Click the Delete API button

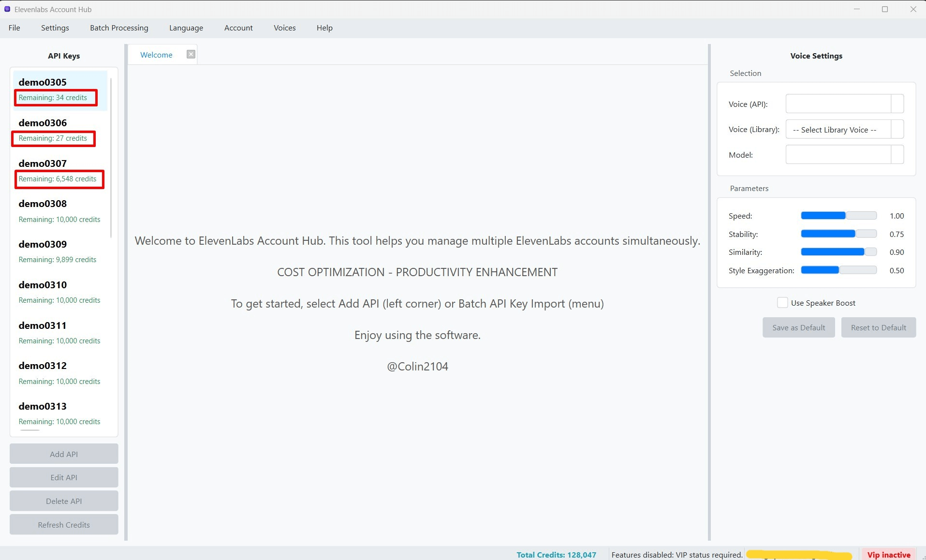(x=64, y=501)
